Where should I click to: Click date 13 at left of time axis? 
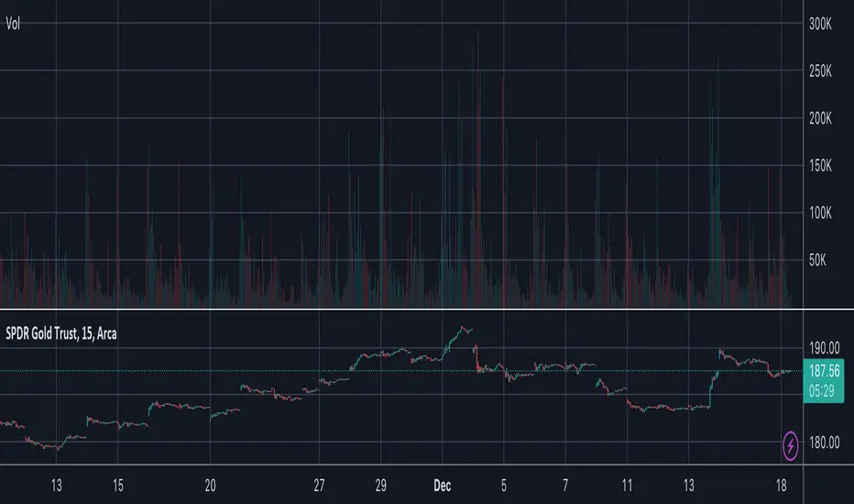click(57, 486)
